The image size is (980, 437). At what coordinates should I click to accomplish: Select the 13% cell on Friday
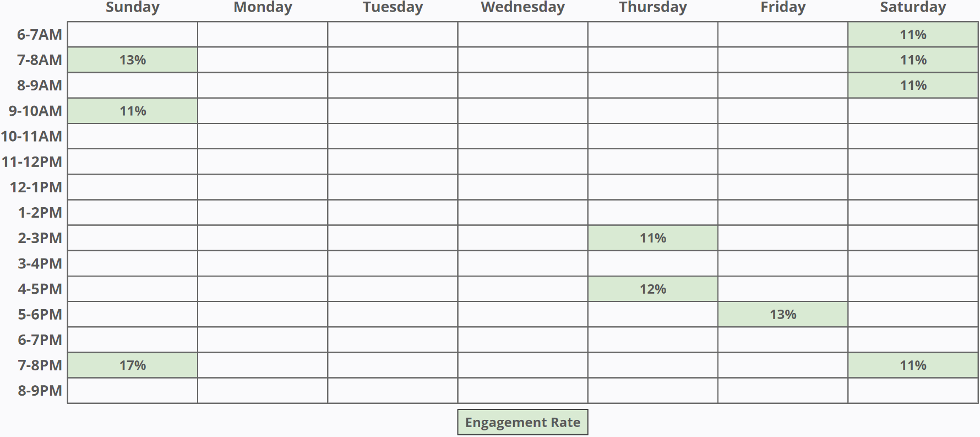click(x=783, y=315)
